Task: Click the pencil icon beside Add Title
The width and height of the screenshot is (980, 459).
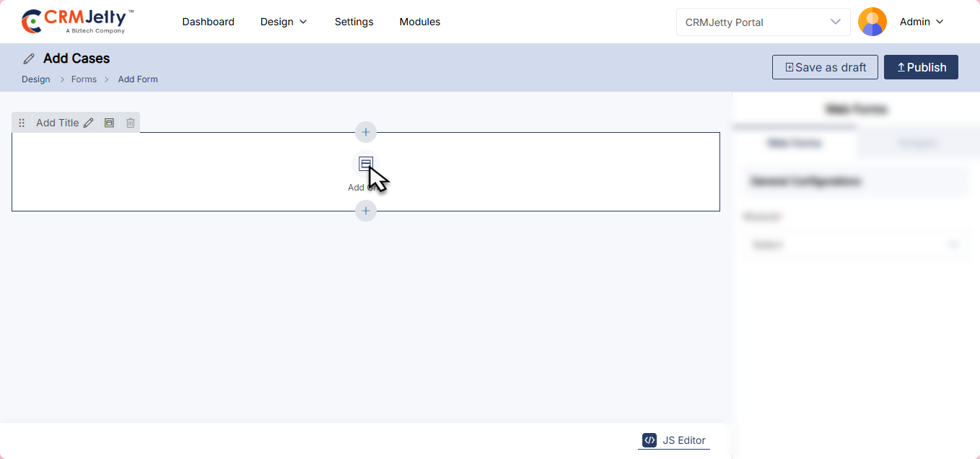Action: coord(88,123)
